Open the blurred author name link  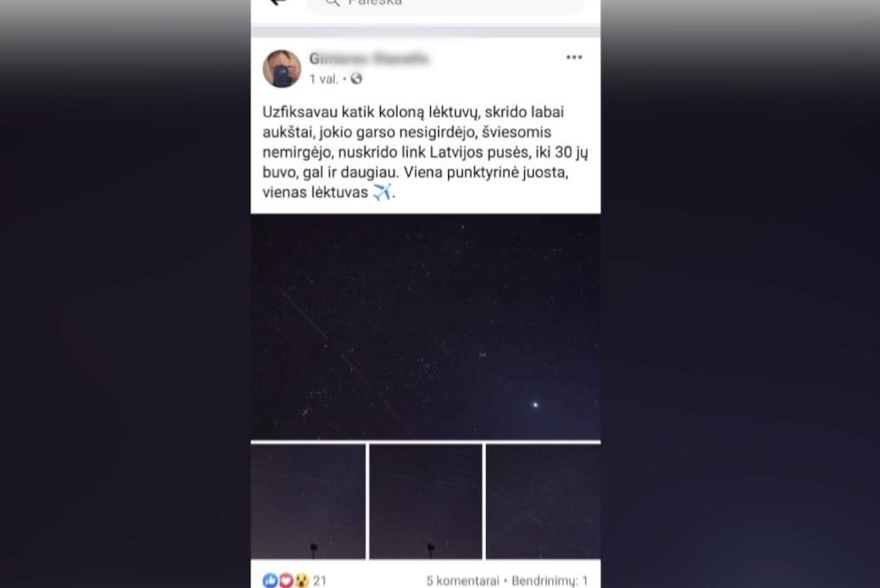[368, 58]
